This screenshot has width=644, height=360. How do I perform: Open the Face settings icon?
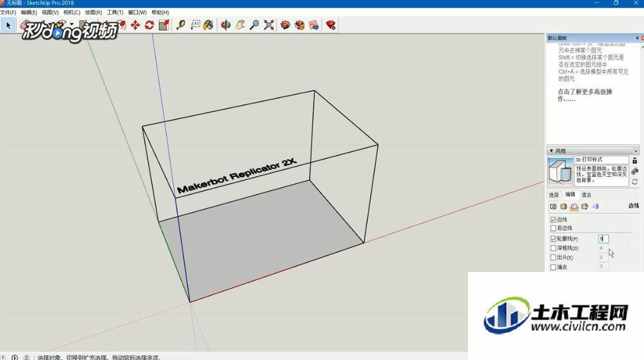(564, 206)
